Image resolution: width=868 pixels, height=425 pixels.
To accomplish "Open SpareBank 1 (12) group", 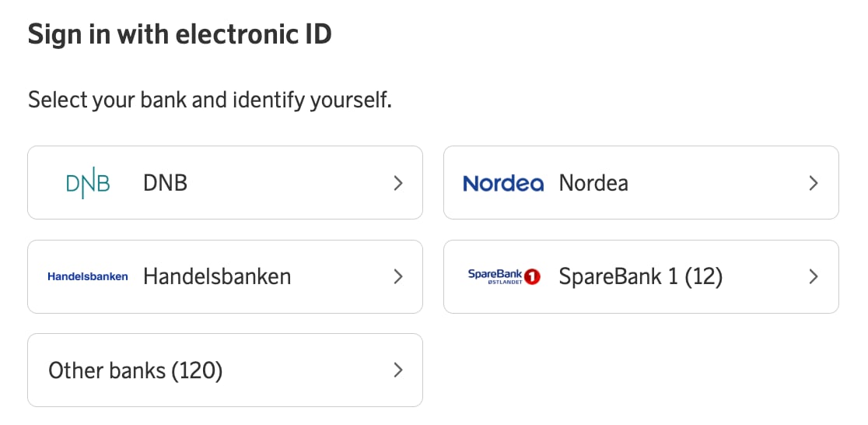I will (x=641, y=276).
